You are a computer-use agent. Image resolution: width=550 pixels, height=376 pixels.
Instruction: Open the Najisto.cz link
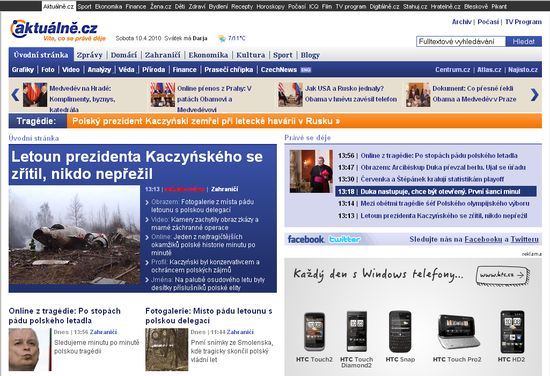click(523, 69)
